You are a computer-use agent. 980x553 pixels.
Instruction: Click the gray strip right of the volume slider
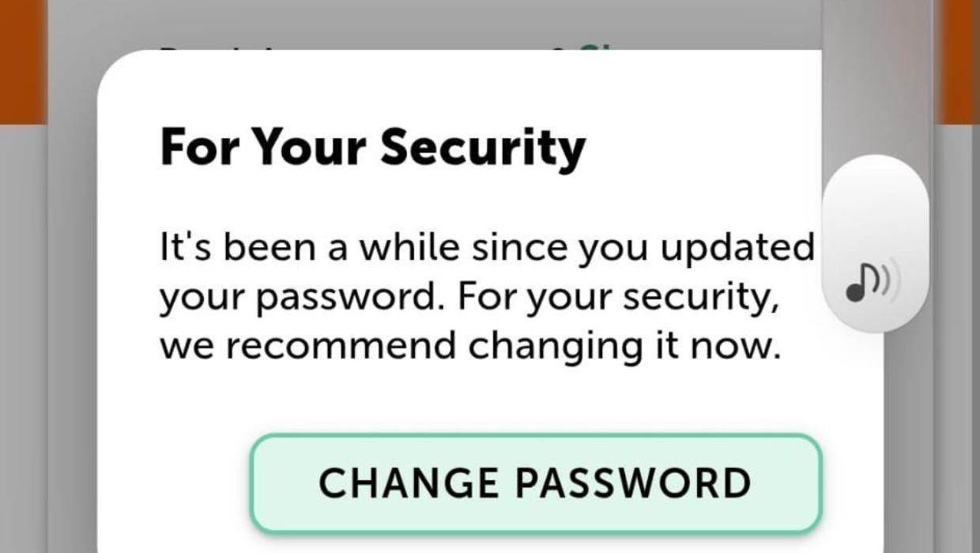(953, 316)
